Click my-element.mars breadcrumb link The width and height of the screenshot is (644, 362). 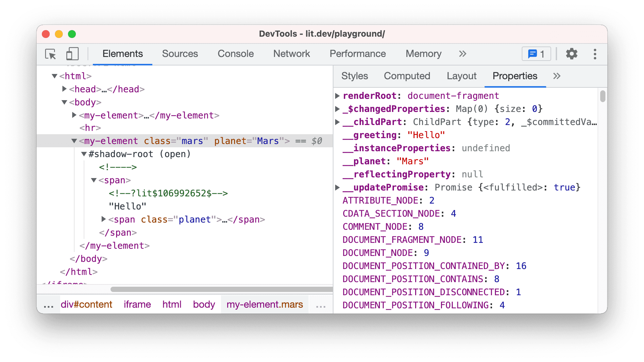click(264, 304)
